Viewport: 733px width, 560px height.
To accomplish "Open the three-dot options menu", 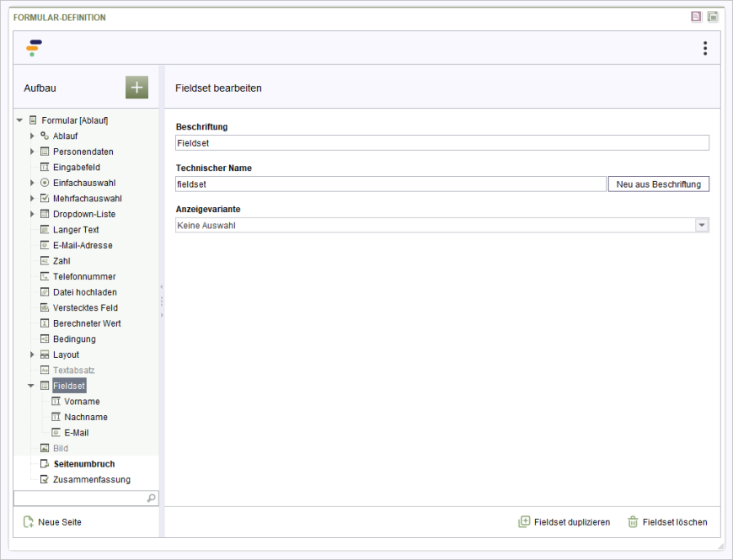I will pyautogui.click(x=705, y=48).
